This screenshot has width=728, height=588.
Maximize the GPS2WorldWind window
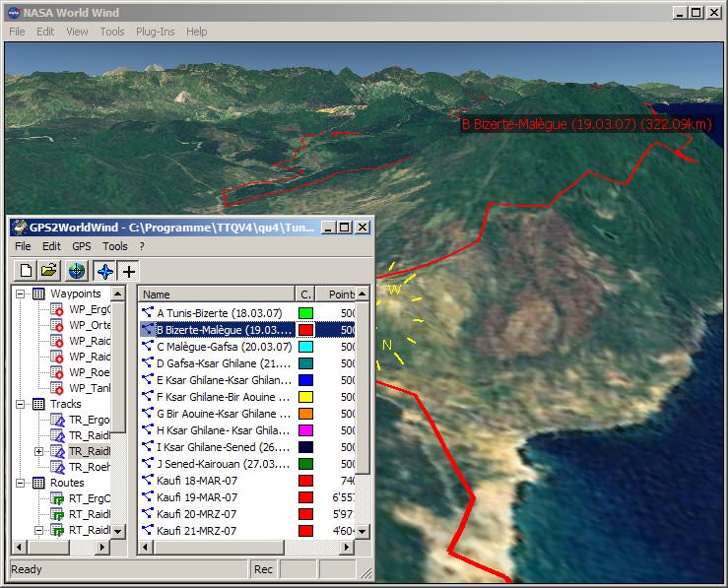point(344,227)
